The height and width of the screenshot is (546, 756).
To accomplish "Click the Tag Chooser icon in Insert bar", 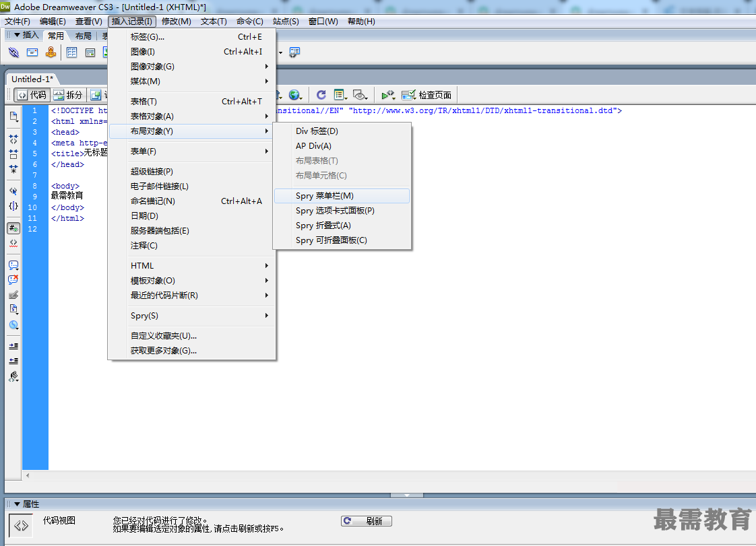I will point(294,52).
